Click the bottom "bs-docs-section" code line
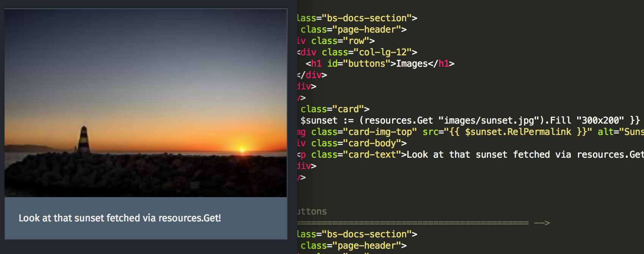 pos(357,234)
